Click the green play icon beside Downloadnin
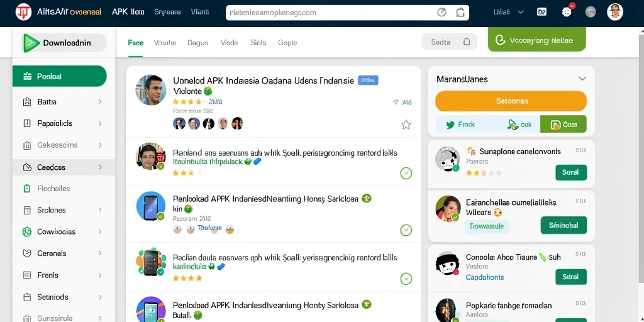Image resolution: width=644 pixels, height=322 pixels. tap(31, 43)
